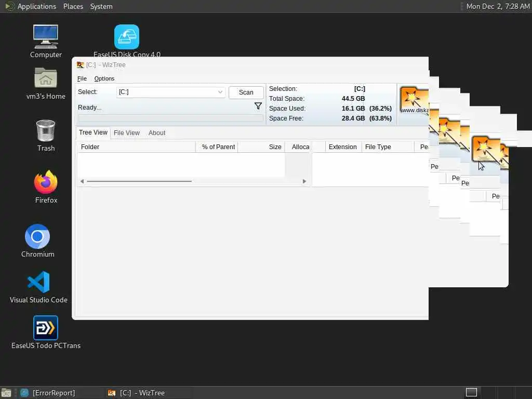Click the workspace switcher in bottom panel
The height and width of the screenshot is (399, 532).
click(471, 393)
